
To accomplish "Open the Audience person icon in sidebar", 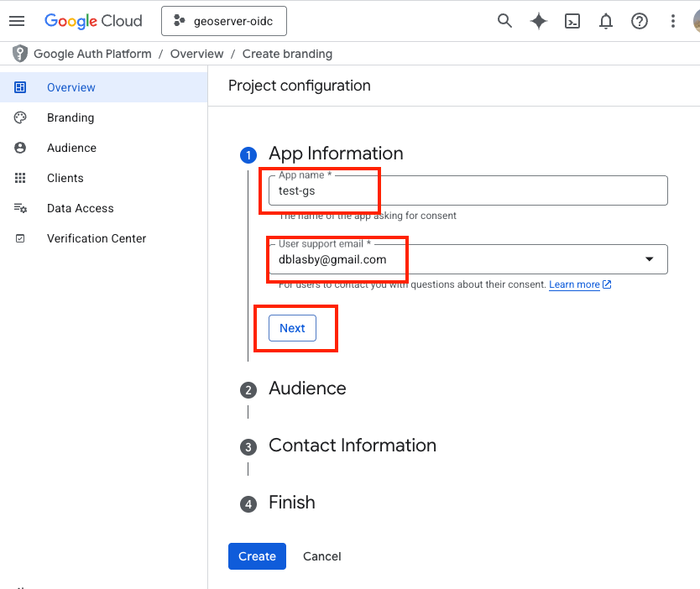I will tap(20, 148).
